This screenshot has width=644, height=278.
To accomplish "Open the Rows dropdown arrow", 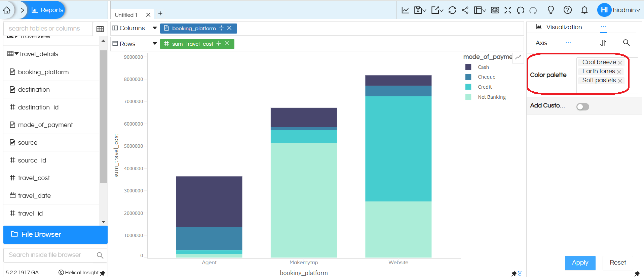I will pos(155,44).
